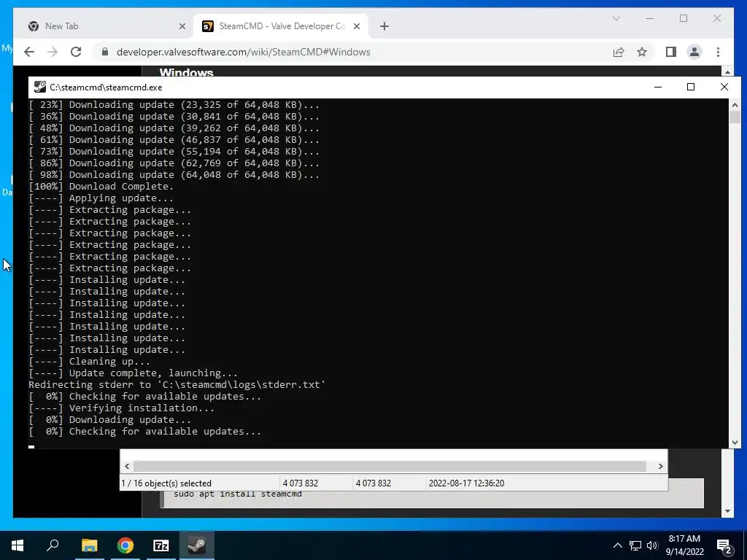This screenshot has height=560, width=747.
Task: Click browser page scrollbar down arrow
Action: coord(727,511)
